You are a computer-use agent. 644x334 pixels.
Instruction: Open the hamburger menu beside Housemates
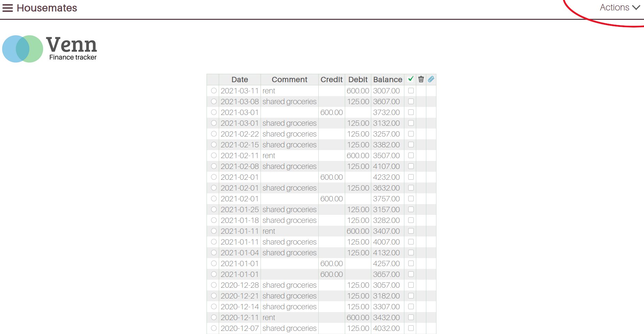click(x=7, y=8)
